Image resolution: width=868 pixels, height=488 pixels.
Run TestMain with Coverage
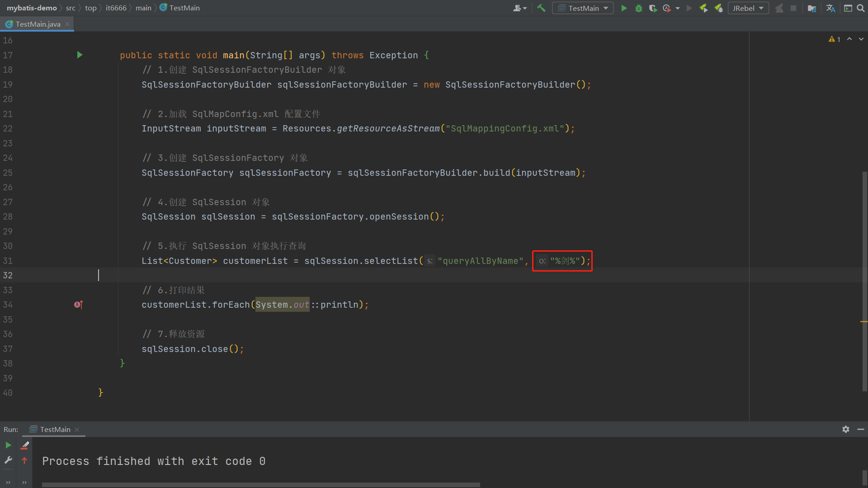coord(652,8)
